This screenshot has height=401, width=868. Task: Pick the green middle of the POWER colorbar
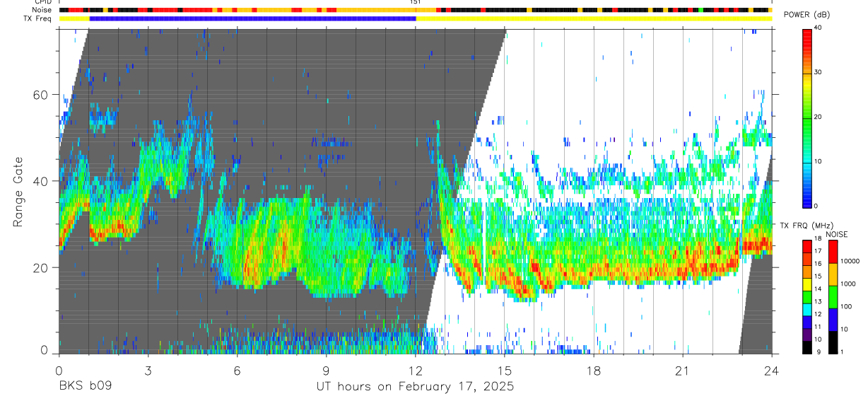point(807,117)
